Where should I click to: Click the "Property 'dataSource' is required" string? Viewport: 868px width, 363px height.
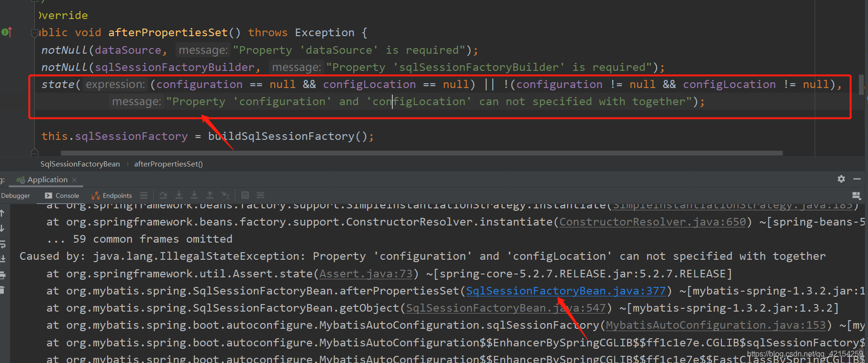coord(349,50)
